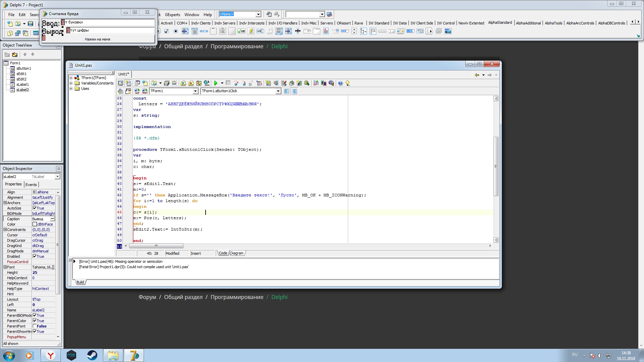Toggle the ParentFont False checkbox
This screenshot has width=644, height=362.
pyautogui.click(x=35, y=326)
